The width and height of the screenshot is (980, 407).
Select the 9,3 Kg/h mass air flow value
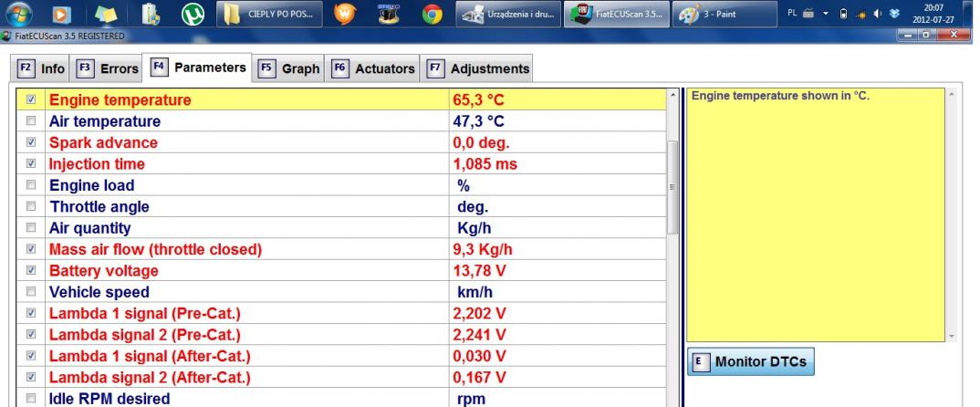click(x=483, y=249)
